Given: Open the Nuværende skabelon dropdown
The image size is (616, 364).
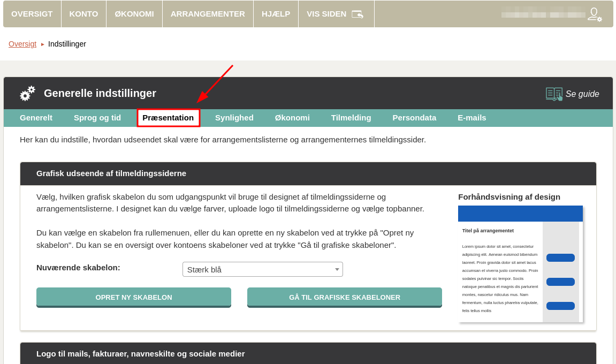Looking at the screenshot, I should click(262, 269).
